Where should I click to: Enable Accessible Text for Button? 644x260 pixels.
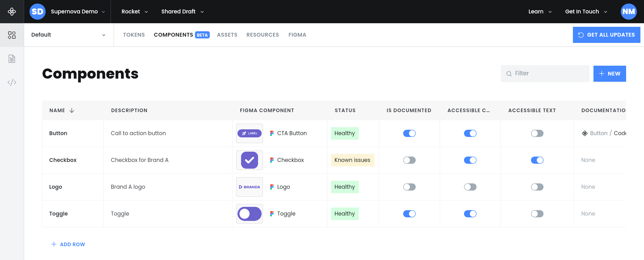(x=537, y=133)
